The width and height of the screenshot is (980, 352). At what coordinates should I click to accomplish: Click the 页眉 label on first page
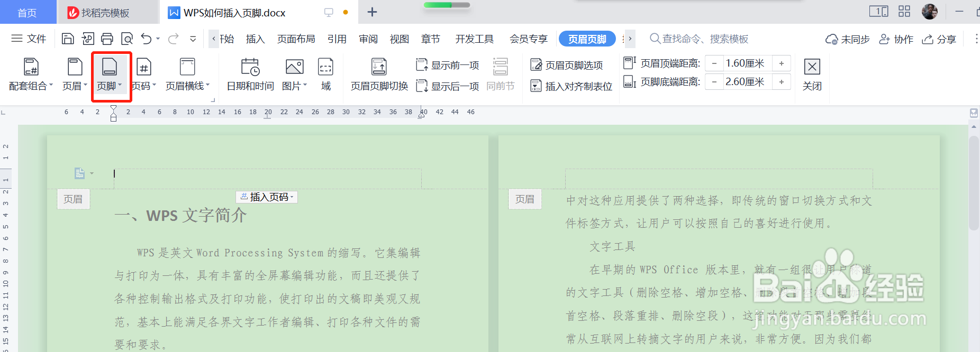pyautogui.click(x=73, y=199)
